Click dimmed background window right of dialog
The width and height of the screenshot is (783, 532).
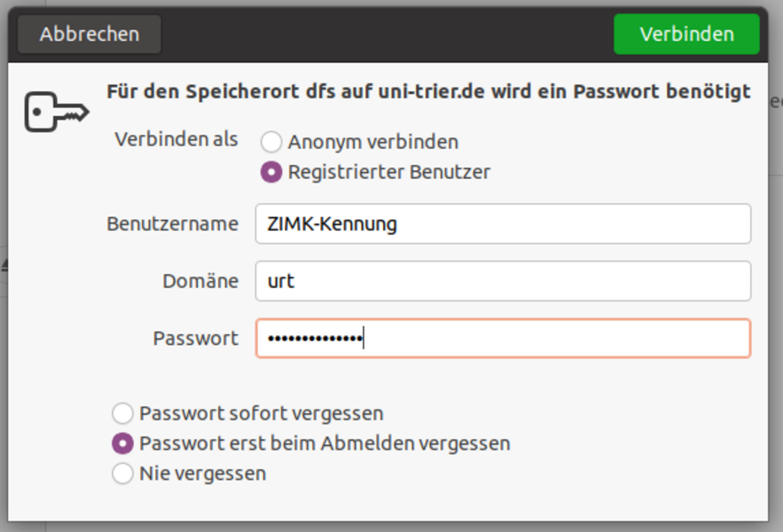click(776, 266)
